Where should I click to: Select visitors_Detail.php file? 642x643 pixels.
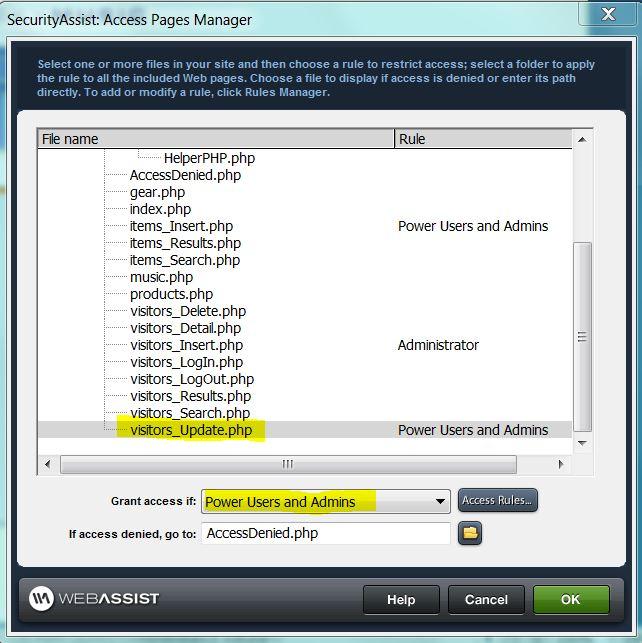[186, 328]
